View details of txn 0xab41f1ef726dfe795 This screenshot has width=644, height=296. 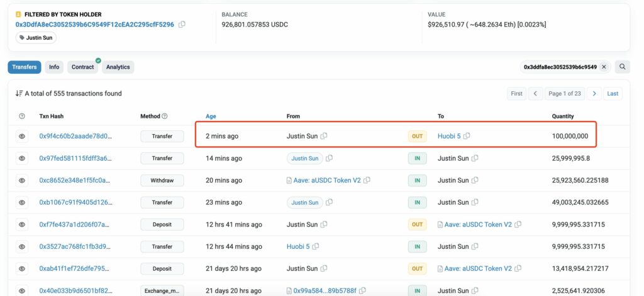(22, 268)
